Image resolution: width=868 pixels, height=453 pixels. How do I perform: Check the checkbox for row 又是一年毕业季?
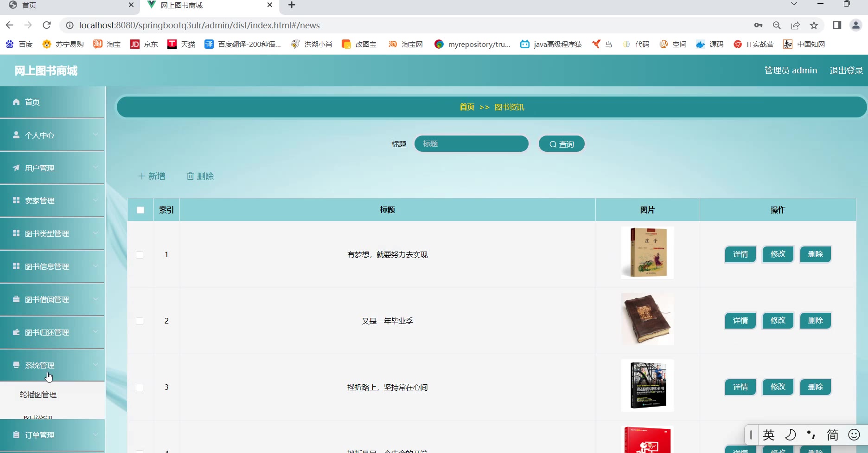coord(140,321)
